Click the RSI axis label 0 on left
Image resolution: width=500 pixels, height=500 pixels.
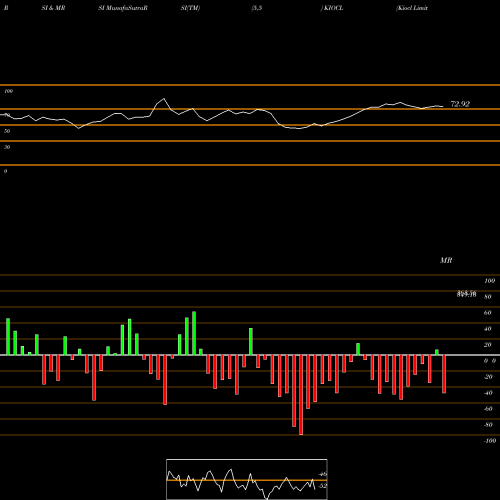click(x=5, y=171)
